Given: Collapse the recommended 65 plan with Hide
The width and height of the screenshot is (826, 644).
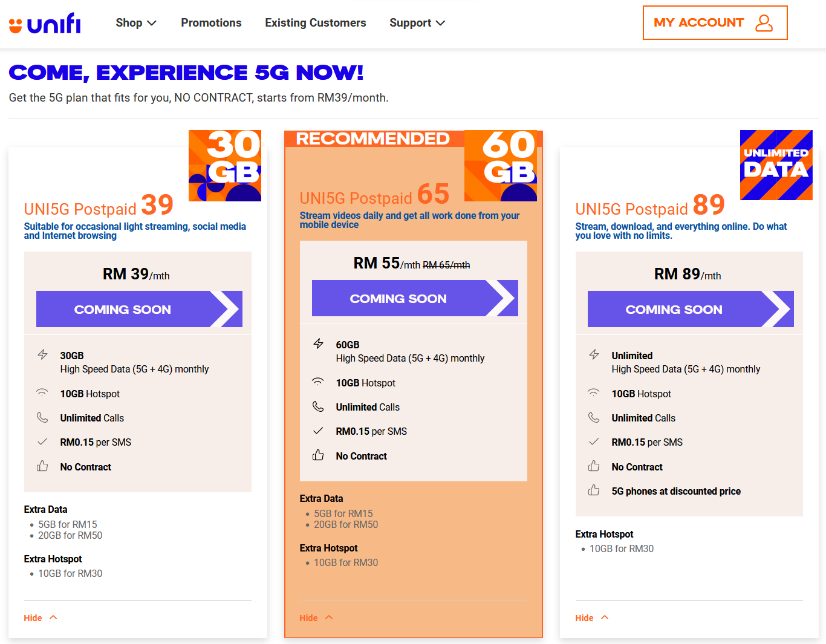Looking at the screenshot, I should (x=316, y=618).
